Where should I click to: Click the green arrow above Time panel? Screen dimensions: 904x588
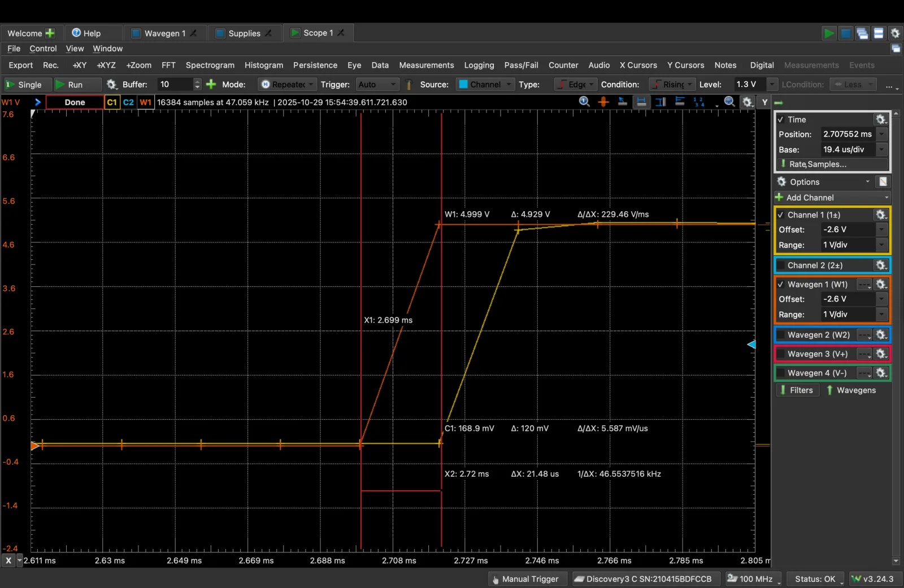pyautogui.click(x=778, y=103)
